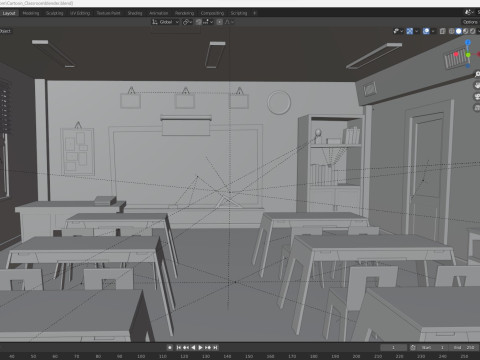Toggle the camera view icon

(x=477, y=96)
